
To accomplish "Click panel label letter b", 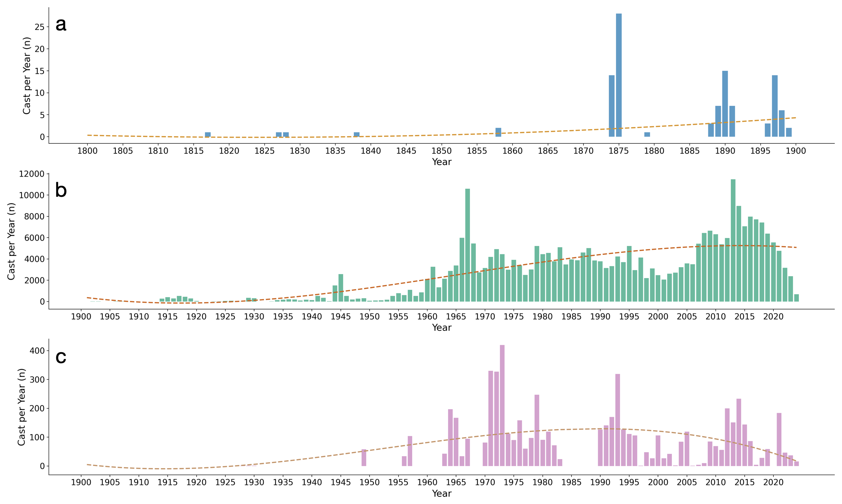I will pos(61,191).
